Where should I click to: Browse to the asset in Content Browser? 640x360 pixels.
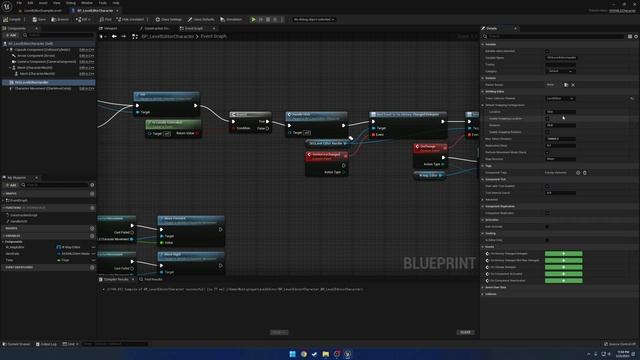[x=60, y=19]
